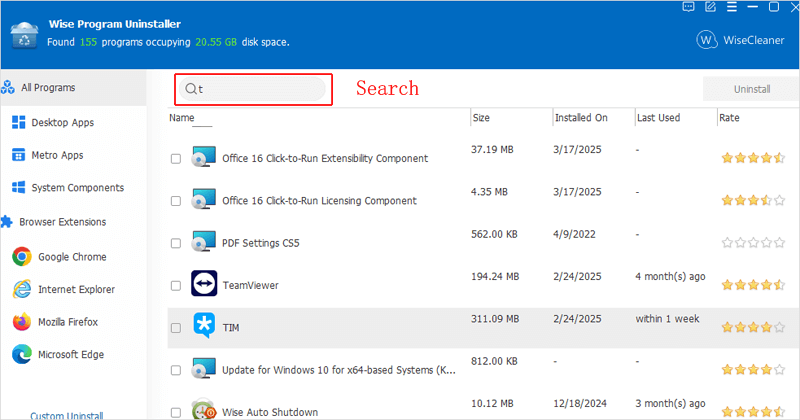Viewport: 800px width, 420px height.
Task: Tick the TeamViewer checkbox
Action: point(176,286)
